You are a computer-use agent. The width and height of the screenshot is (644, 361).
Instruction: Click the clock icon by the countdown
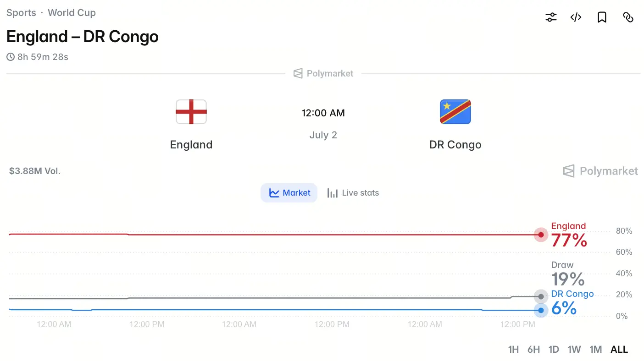pyautogui.click(x=11, y=57)
